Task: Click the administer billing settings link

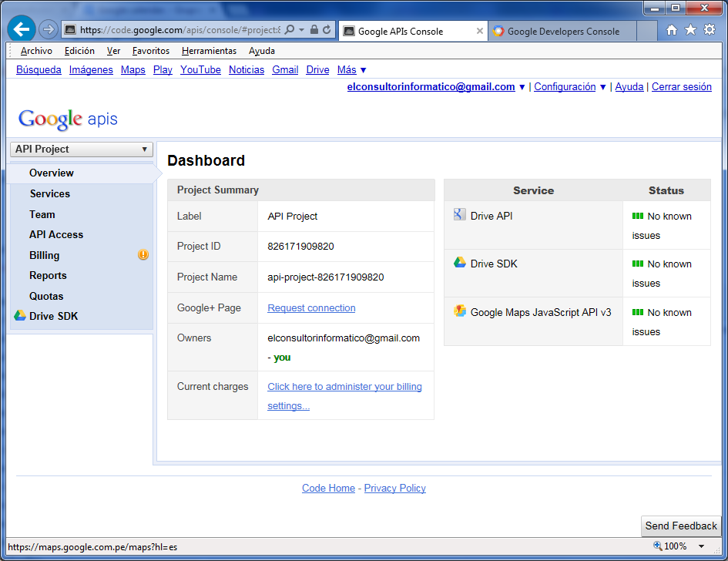Action: click(x=344, y=396)
